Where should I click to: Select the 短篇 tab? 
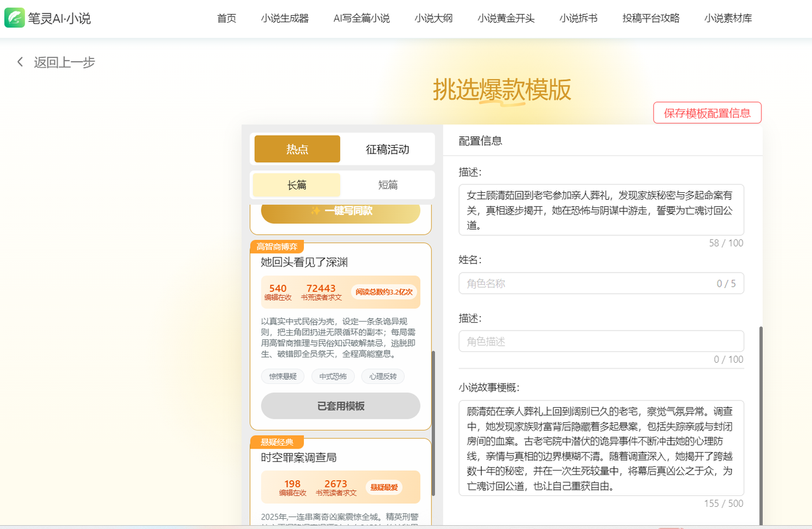[388, 185]
